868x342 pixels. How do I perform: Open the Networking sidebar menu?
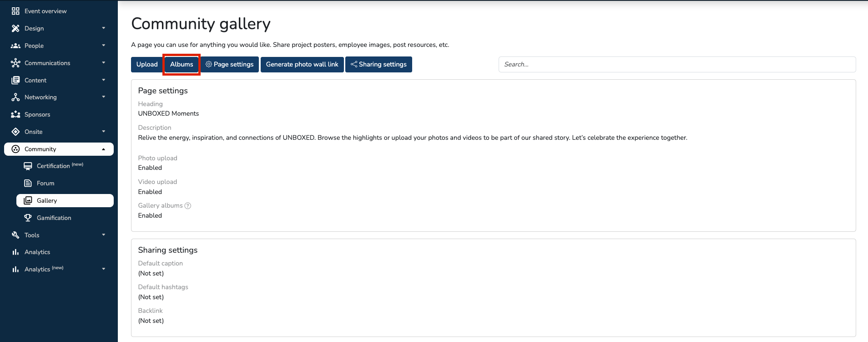coord(40,97)
